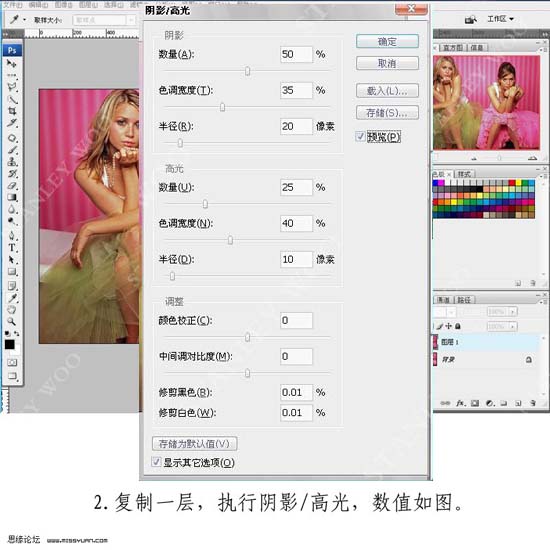Click the navigator preview thumbnail
Image resolution: width=550 pixels, height=550 pixels.
point(487,102)
